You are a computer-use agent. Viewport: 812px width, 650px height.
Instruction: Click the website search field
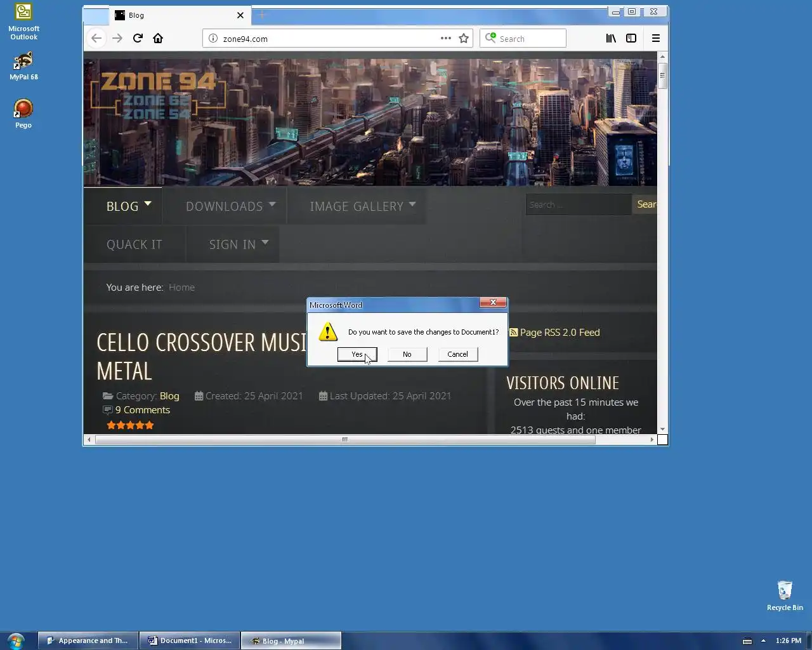pos(578,204)
